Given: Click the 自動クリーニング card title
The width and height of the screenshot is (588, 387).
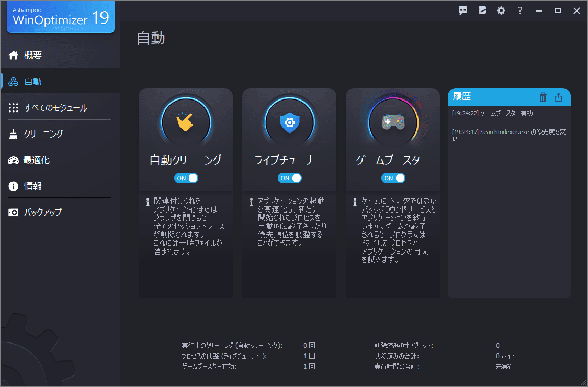Looking at the screenshot, I should (x=185, y=160).
